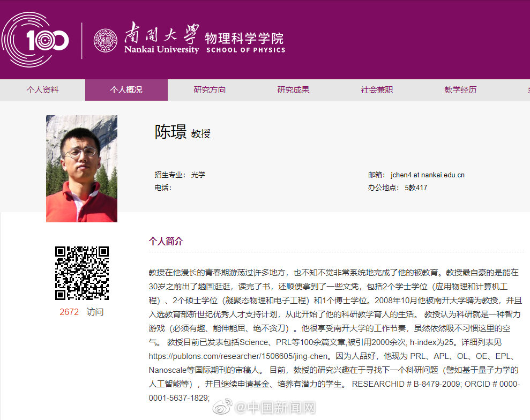The width and height of the screenshot is (530, 420).
Task: Click the 电话 label
Action: click(163, 188)
